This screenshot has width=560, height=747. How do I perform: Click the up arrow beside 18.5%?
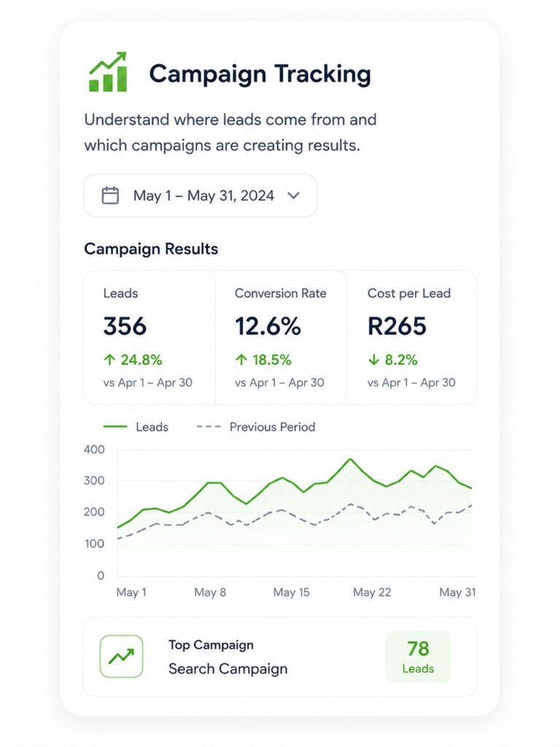coord(241,360)
